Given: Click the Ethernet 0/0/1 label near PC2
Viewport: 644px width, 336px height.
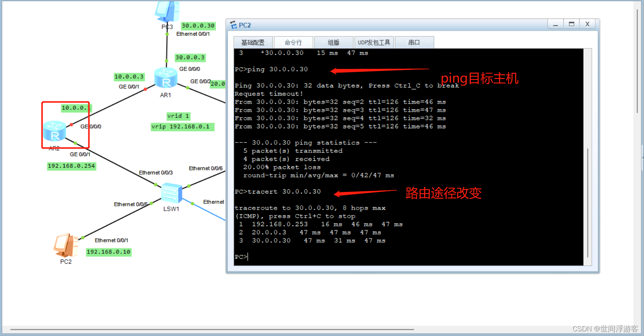Looking at the screenshot, I should [111, 240].
